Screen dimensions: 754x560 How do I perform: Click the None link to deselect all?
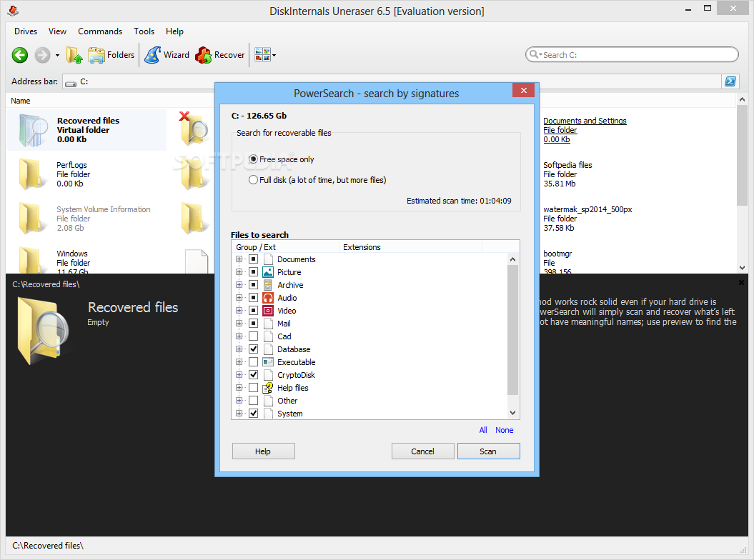click(x=505, y=430)
